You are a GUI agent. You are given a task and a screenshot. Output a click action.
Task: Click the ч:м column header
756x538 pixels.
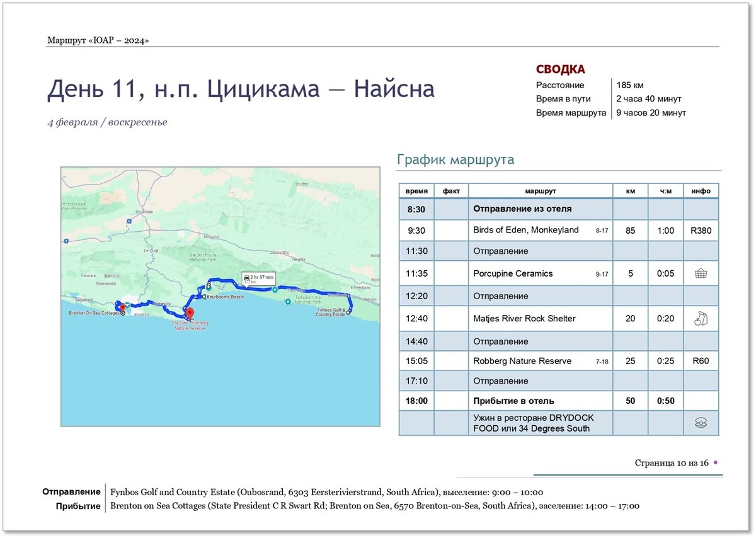tap(665, 191)
